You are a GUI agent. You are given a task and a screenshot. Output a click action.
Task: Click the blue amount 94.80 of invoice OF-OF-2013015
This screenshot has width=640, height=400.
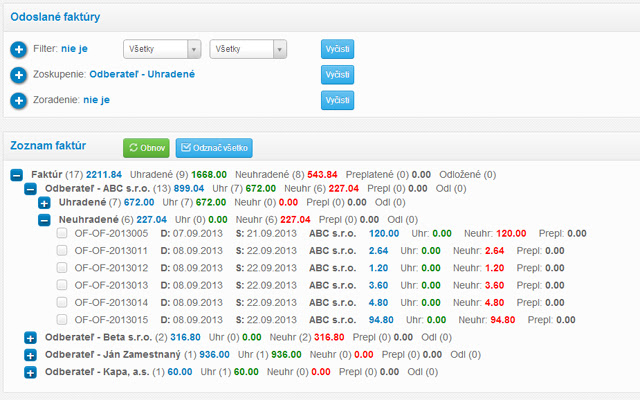pyautogui.click(x=381, y=320)
